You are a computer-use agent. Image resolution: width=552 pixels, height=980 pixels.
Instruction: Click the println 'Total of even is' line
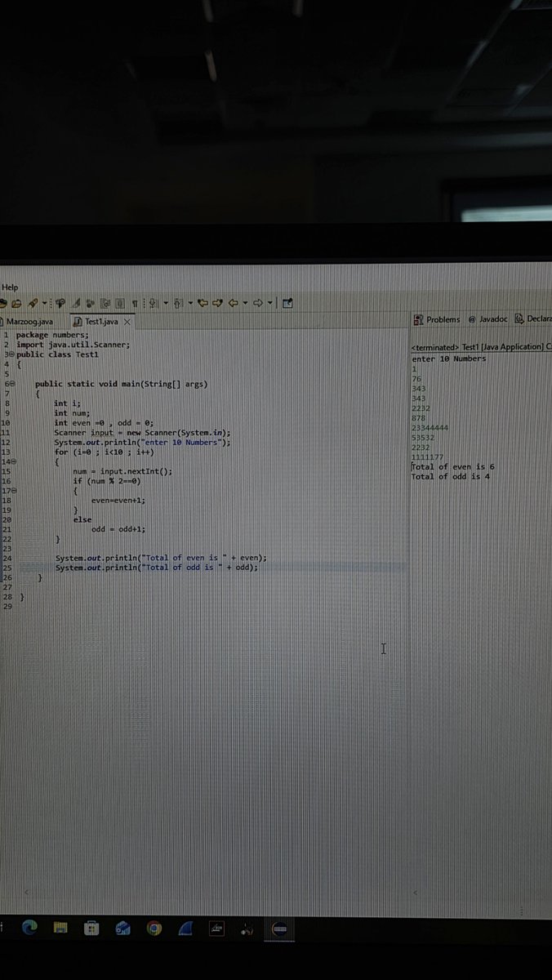[161, 559]
